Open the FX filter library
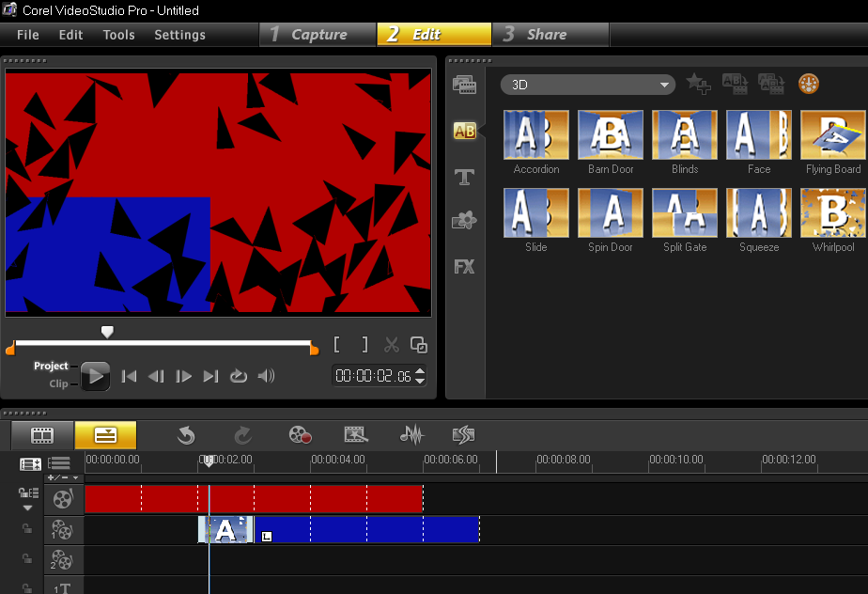The width and height of the screenshot is (868, 594). 464,267
